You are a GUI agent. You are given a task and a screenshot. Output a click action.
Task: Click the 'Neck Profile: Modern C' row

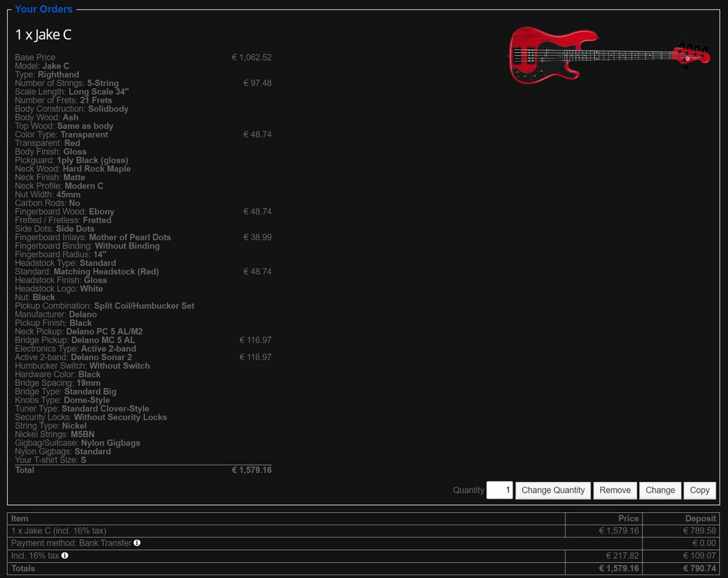click(x=59, y=186)
